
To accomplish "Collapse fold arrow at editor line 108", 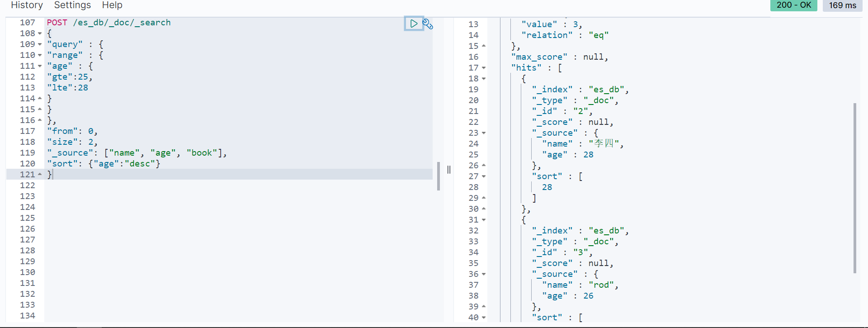I will coord(40,33).
